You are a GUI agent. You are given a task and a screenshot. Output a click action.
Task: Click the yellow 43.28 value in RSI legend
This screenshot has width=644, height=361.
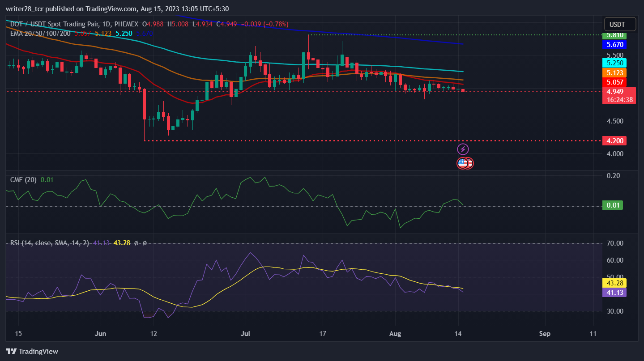[x=122, y=243]
